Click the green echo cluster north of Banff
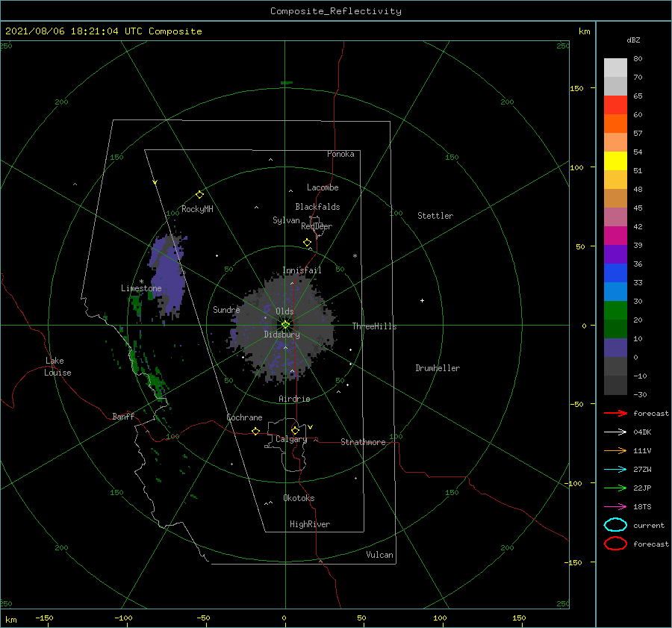The image size is (672, 628). 155,384
